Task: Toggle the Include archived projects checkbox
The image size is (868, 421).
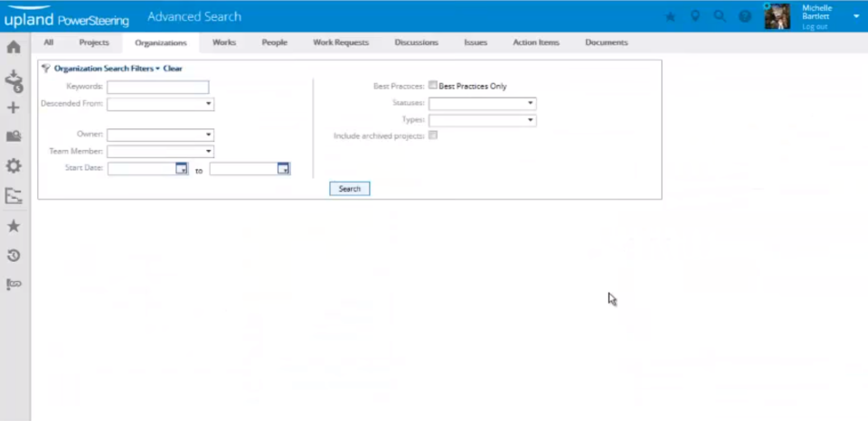Action: [433, 135]
